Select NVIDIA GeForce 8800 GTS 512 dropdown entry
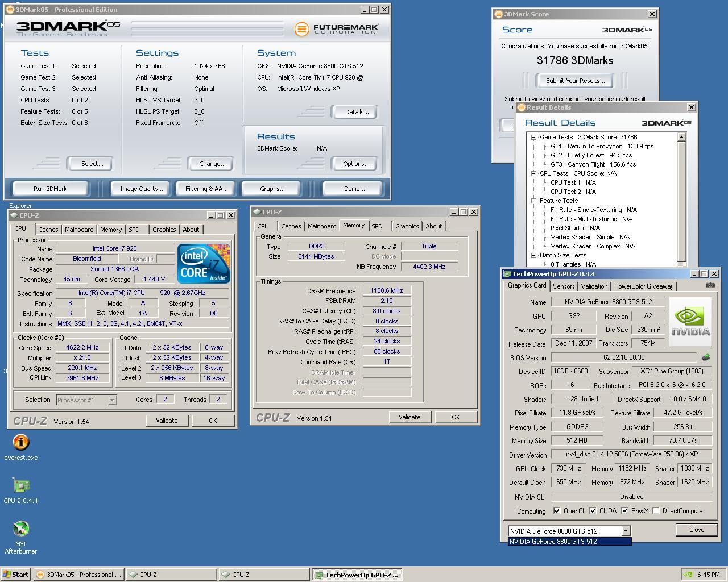Screen dimensions: 728x582 click(569, 542)
